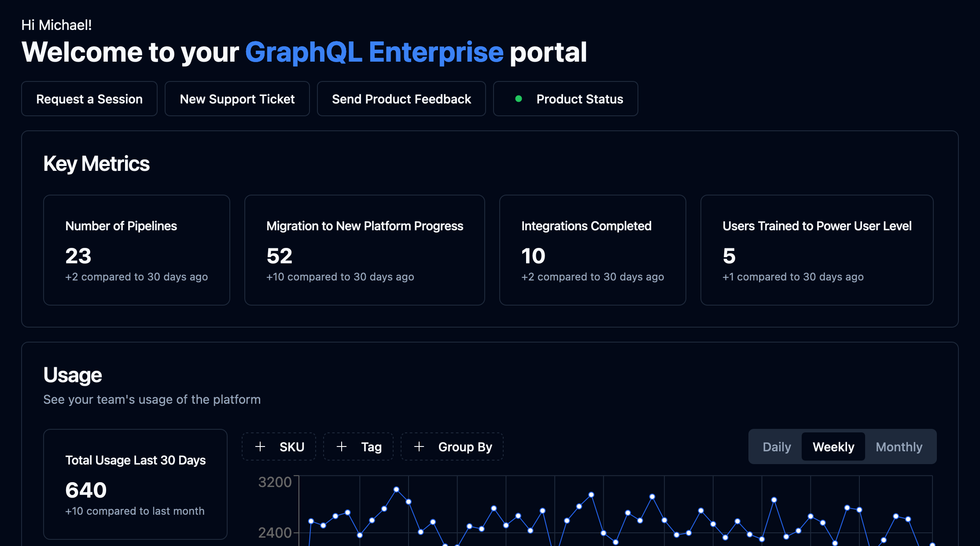Click the value 52 in Migration card
Viewport: 980px width, 546px height.
[280, 256]
